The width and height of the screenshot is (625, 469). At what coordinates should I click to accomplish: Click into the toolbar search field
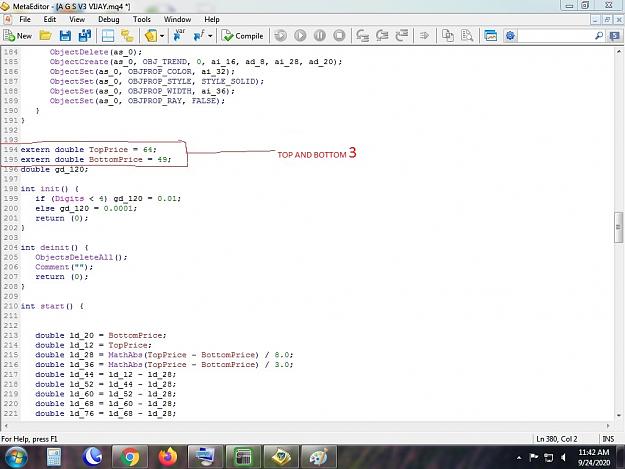[x=556, y=36]
